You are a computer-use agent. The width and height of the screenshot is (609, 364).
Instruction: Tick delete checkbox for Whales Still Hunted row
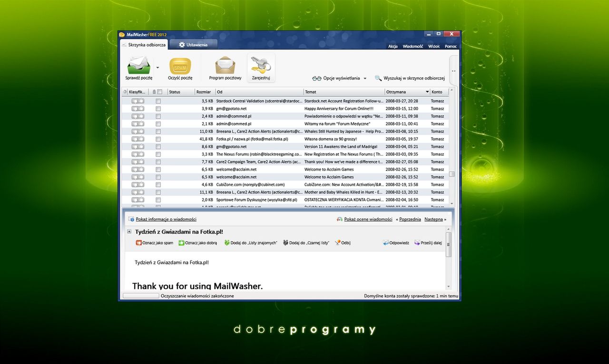pyautogui.click(x=158, y=132)
